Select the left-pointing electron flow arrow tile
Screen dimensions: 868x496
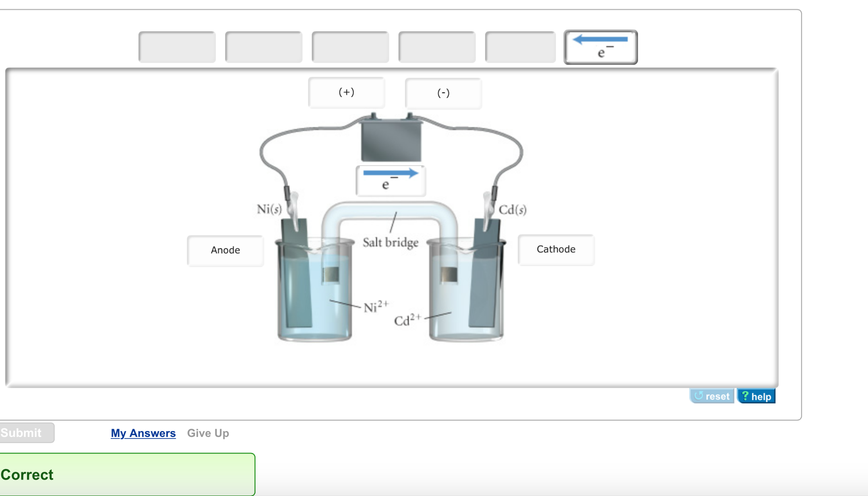pos(601,47)
